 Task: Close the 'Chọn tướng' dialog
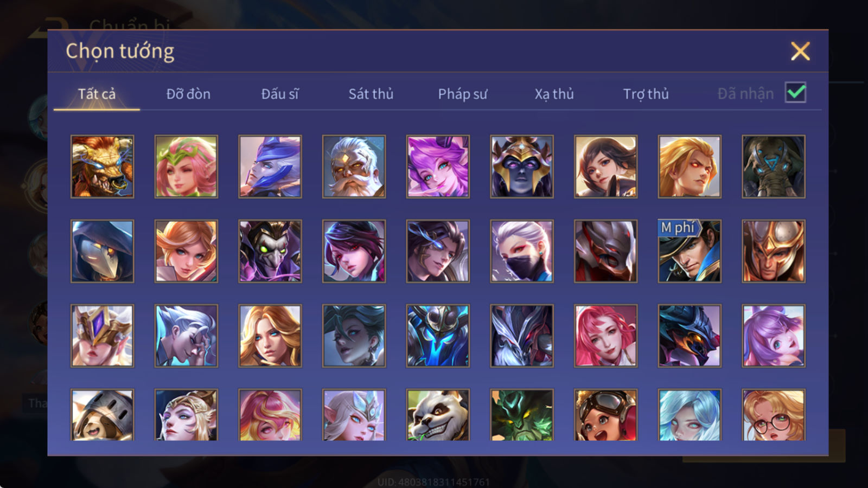coord(800,52)
